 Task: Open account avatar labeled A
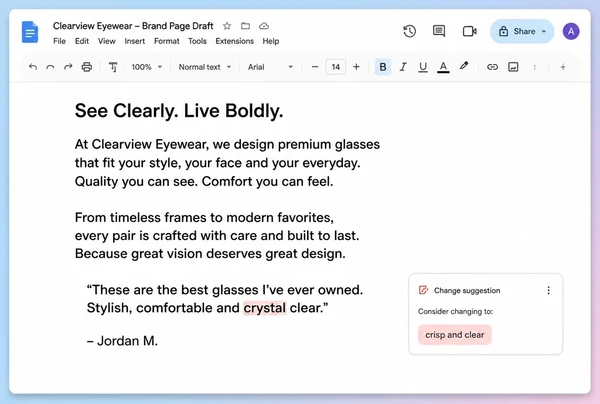click(x=571, y=31)
